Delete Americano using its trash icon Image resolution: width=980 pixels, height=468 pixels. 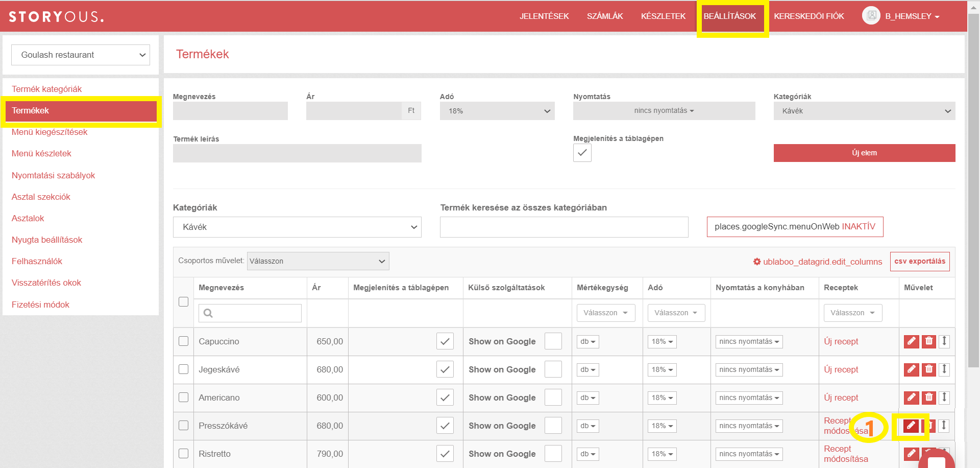(x=929, y=397)
